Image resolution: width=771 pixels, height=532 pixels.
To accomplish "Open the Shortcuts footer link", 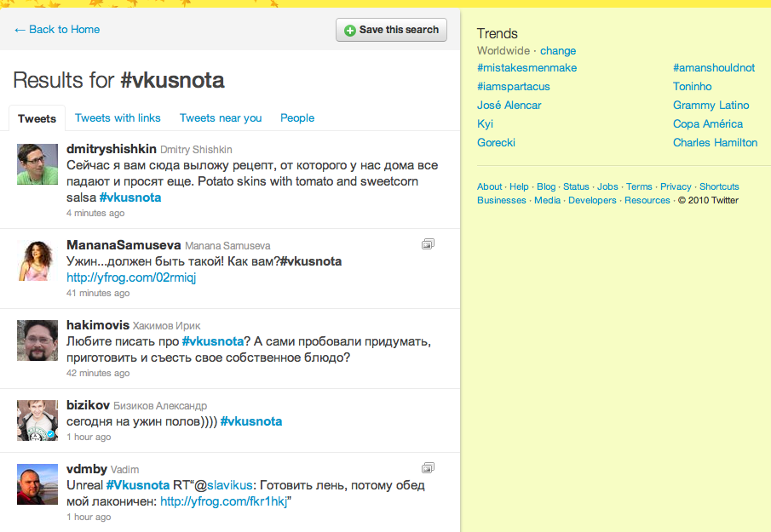I will (x=719, y=186).
